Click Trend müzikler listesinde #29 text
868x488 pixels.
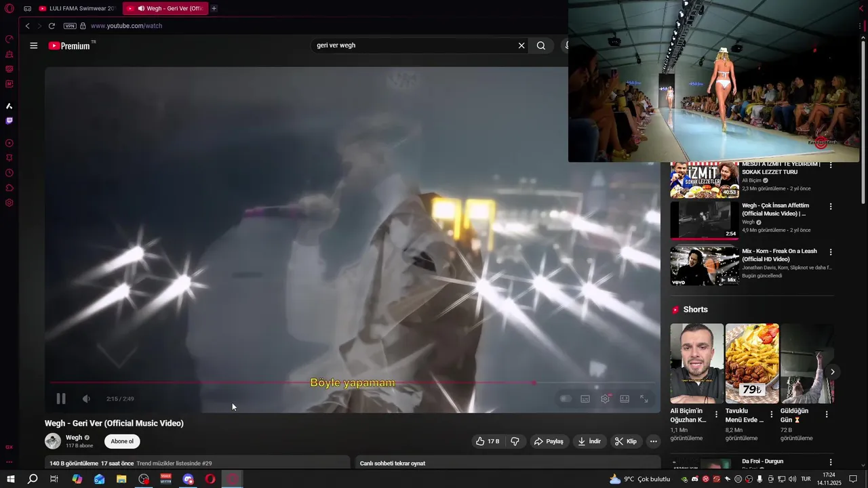click(x=174, y=464)
